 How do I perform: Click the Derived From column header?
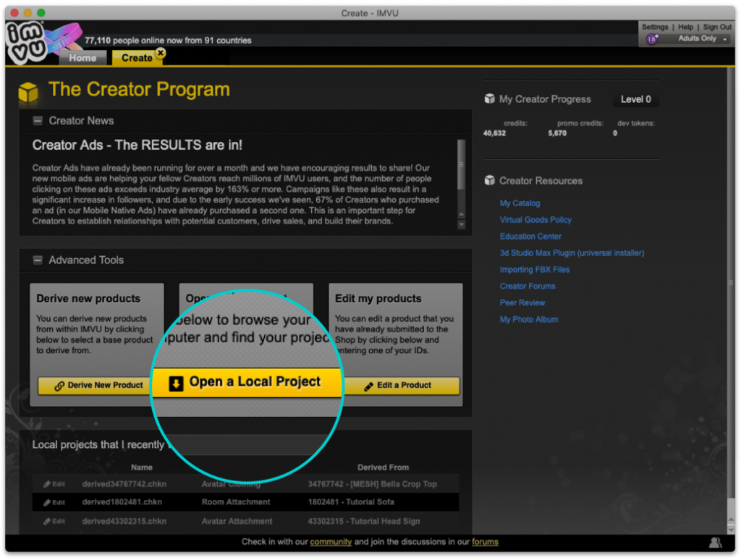[x=383, y=467]
